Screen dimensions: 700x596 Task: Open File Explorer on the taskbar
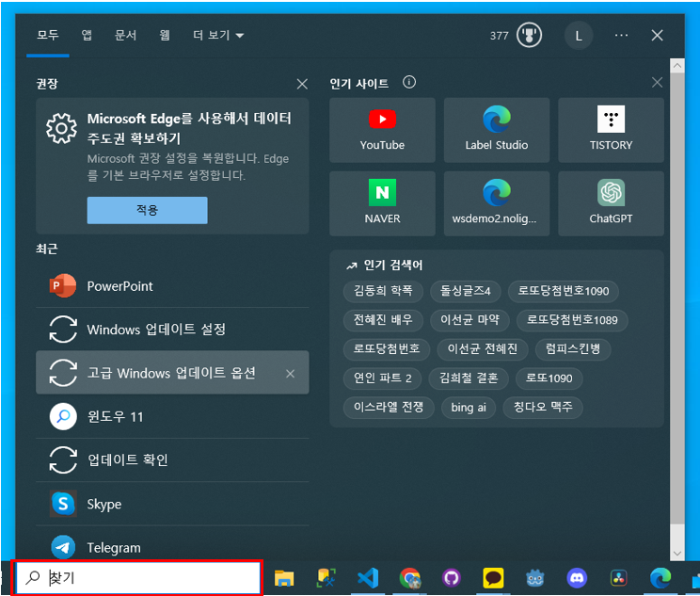tap(284, 578)
